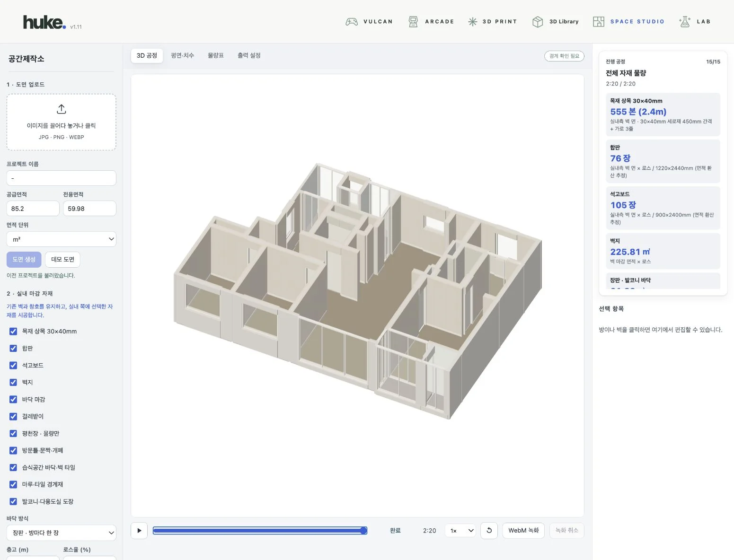Uncheck the 걸레받이 checkbox
This screenshot has height=560, width=734.
(x=13, y=417)
